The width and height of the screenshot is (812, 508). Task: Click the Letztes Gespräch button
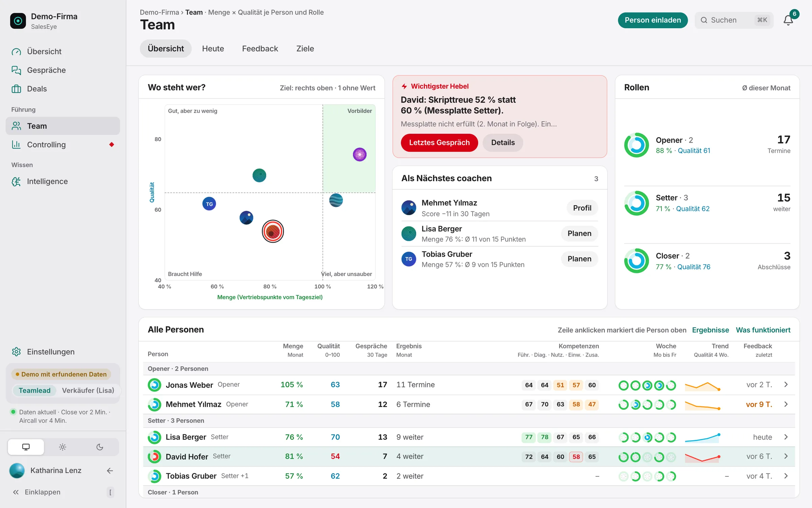tap(439, 143)
